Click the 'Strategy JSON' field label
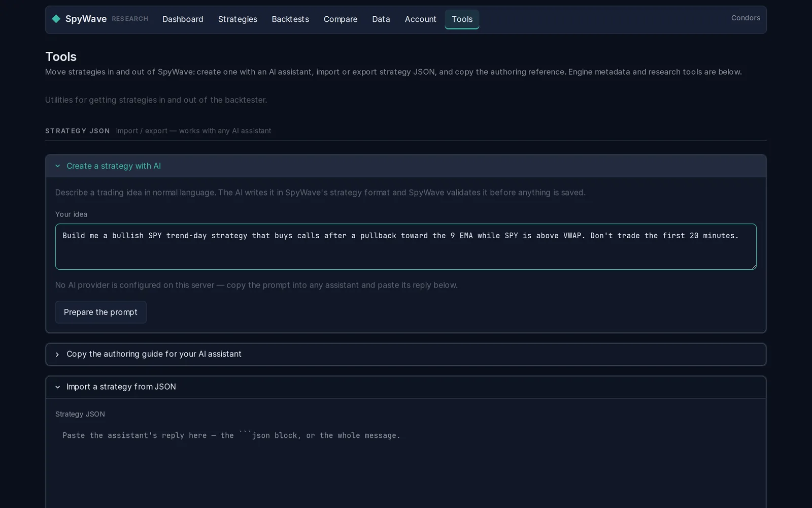This screenshot has width=812, height=508. (x=80, y=414)
